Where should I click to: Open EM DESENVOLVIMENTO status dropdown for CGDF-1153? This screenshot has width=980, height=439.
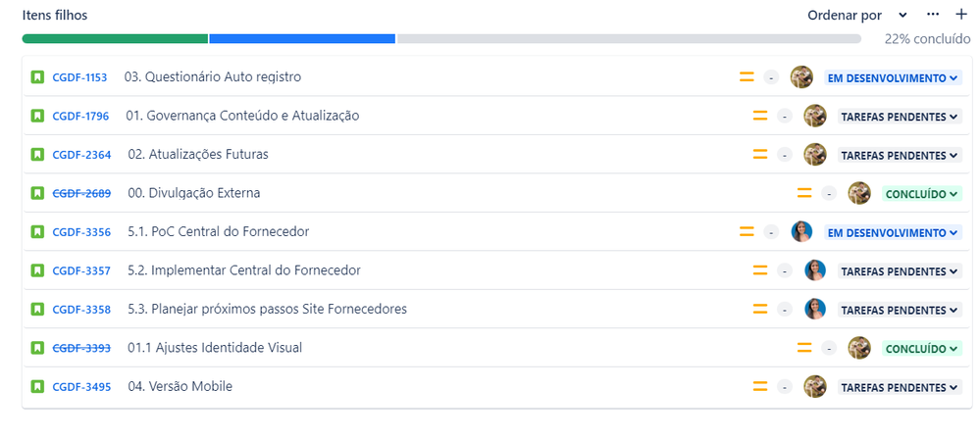(x=893, y=78)
